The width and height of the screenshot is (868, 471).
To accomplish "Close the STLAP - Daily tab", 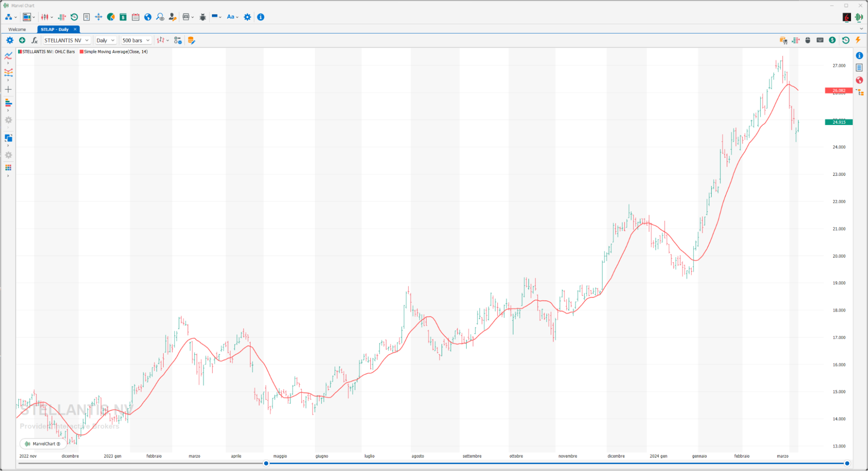I will [x=75, y=29].
